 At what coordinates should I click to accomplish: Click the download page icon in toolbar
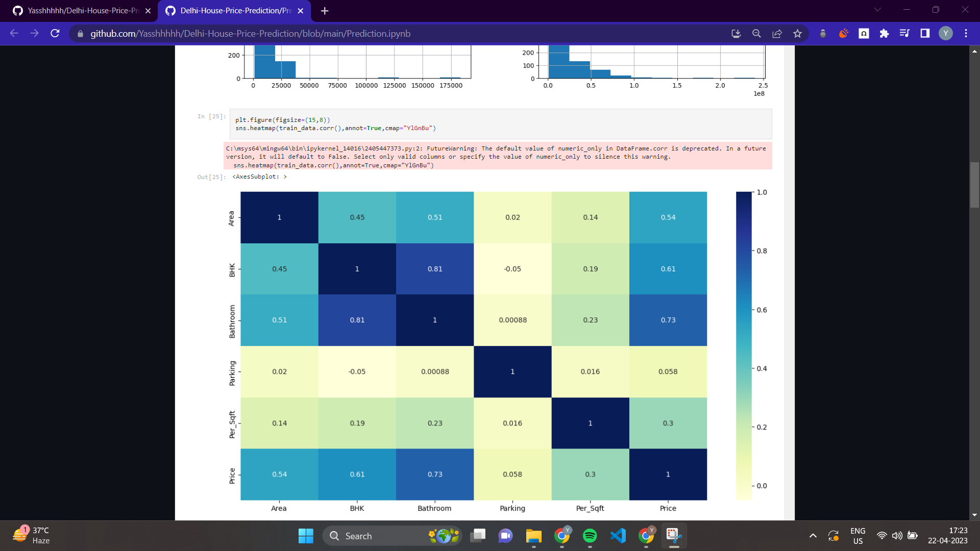point(737,33)
